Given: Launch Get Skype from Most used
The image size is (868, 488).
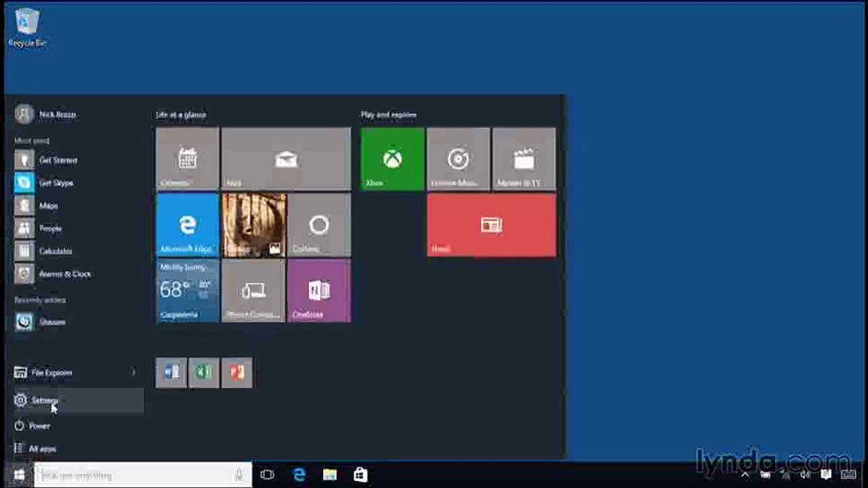Looking at the screenshot, I should [44, 183].
